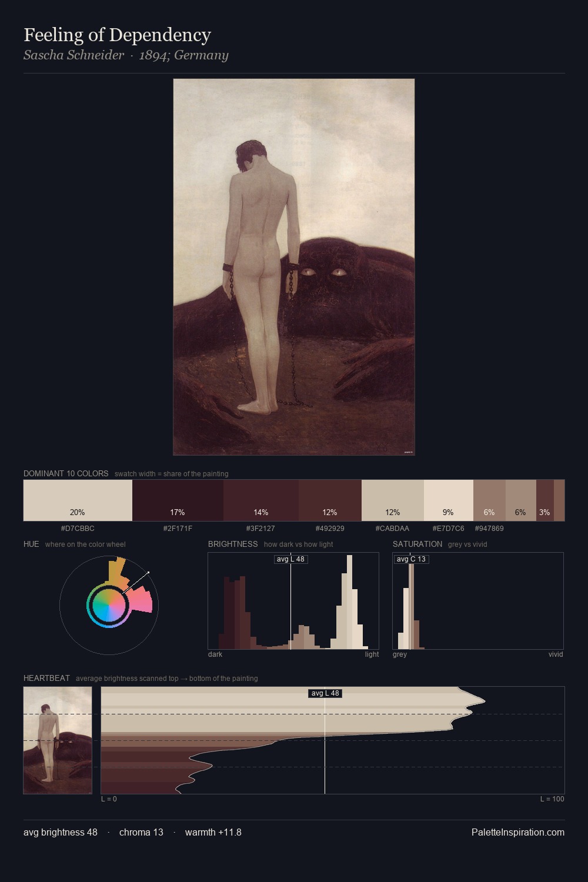Select the #CABDAA hex code text

coord(392,529)
